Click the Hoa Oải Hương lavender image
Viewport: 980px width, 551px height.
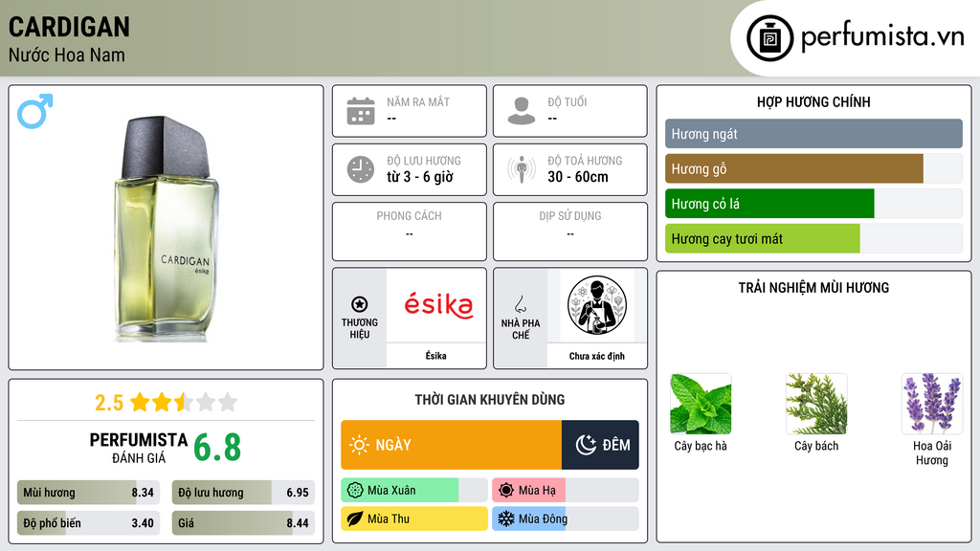tap(932, 404)
